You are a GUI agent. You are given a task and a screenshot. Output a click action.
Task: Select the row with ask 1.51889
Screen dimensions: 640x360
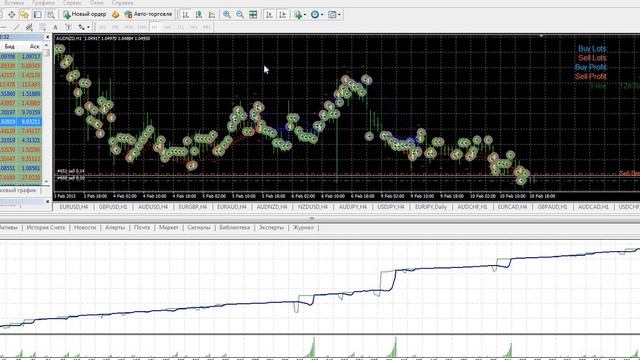(x=20, y=94)
